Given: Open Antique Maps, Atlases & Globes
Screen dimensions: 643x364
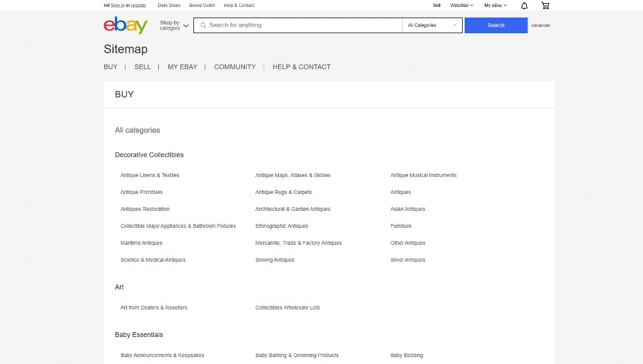Looking at the screenshot, I should [293, 175].
